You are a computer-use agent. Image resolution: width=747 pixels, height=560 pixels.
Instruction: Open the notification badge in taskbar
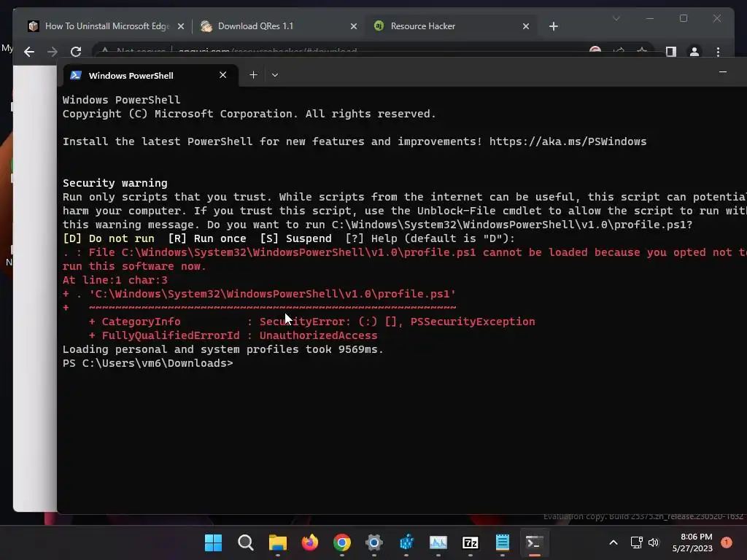pyautogui.click(x=727, y=542)
